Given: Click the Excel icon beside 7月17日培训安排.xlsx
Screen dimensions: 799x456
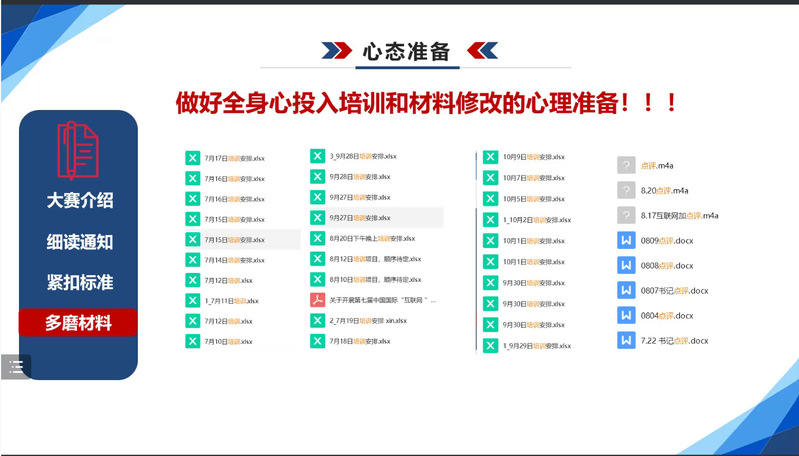Looking at the screenshot, I should tap(192, 158).
